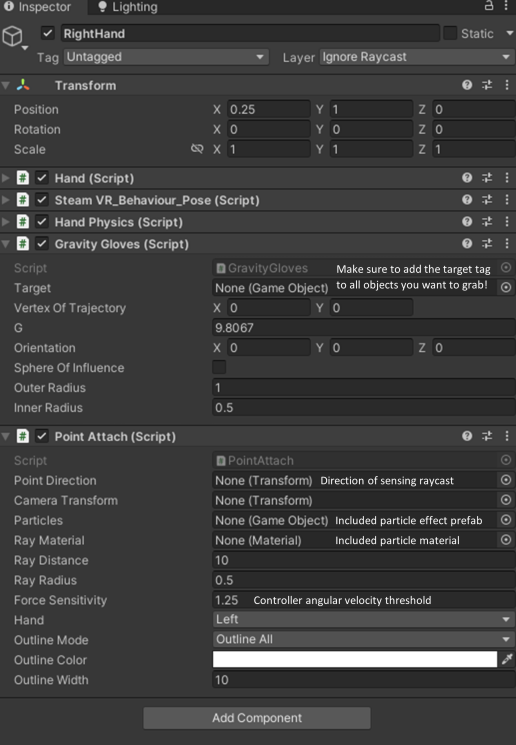Open Steam VR_Behaviour_Pose help icon
Image resolution: width=516 pixels, height=745 pixels.
[x=467, y=200]
